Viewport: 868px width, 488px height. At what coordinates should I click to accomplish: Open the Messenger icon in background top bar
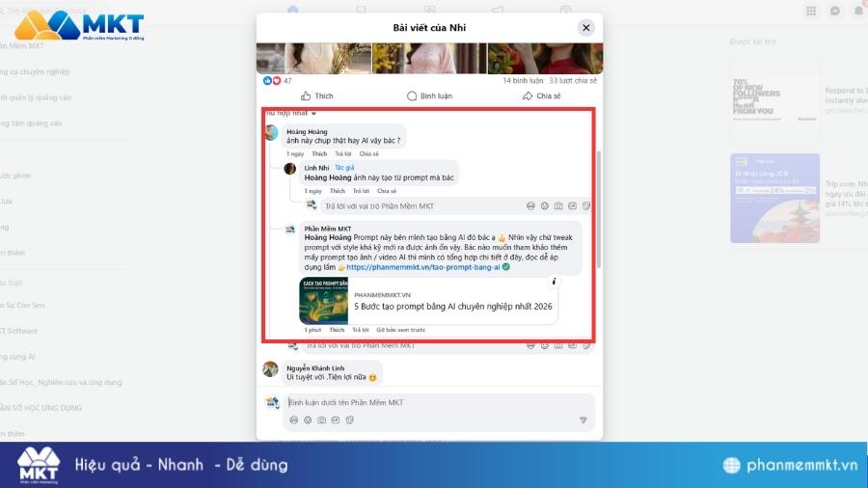(x=835, y=11)
